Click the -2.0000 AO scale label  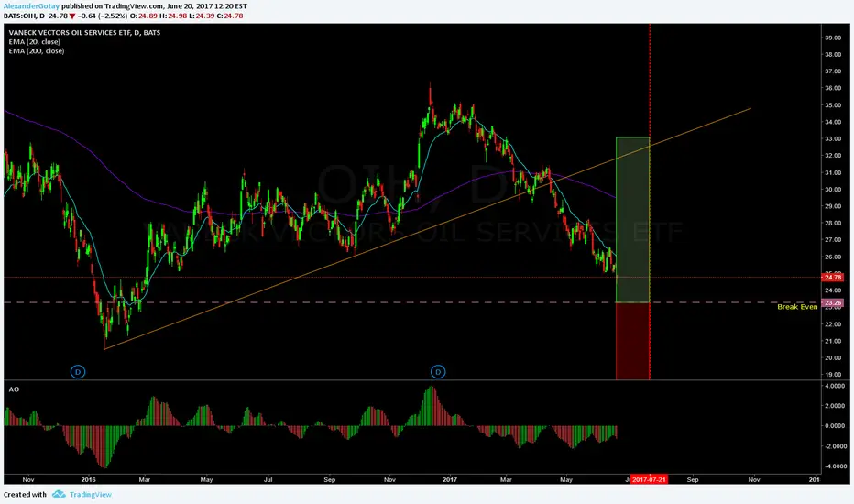(x=834, y=446)
